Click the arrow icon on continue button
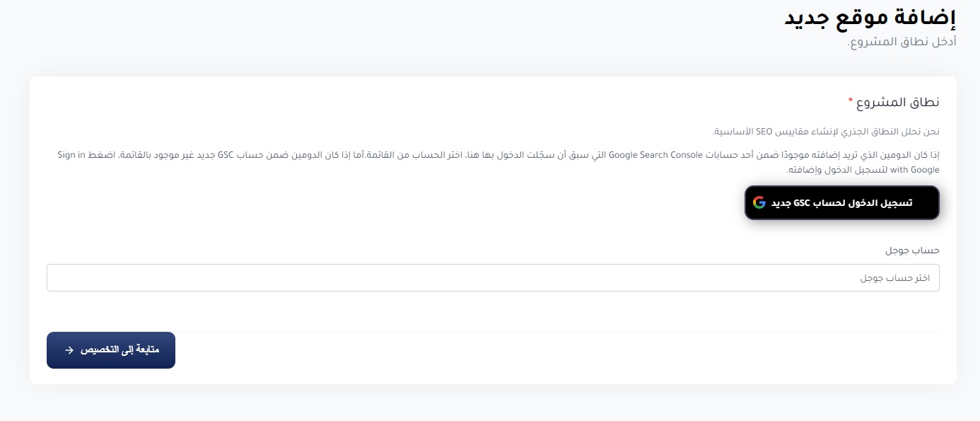This screenshot has width=980, height=421. tap(69, 350)
